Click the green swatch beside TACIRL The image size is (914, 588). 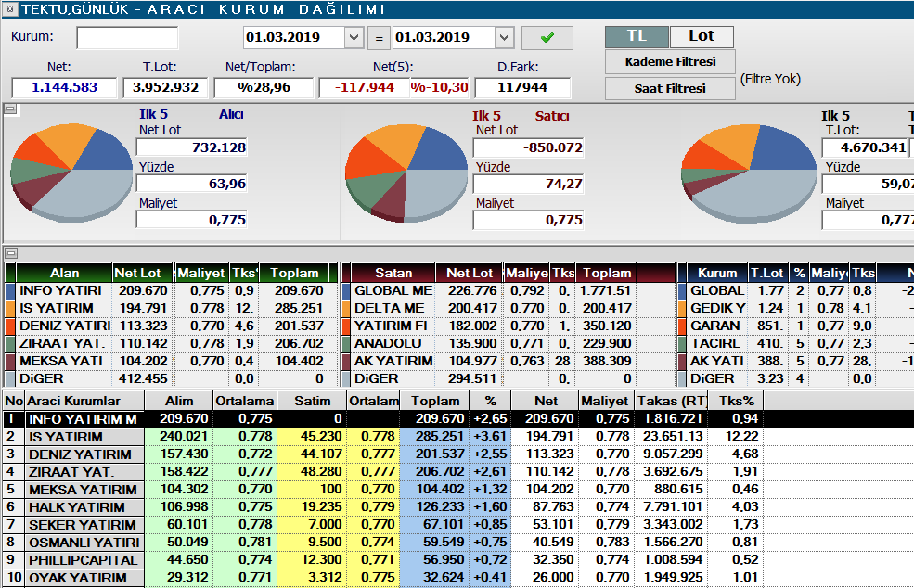682,344
